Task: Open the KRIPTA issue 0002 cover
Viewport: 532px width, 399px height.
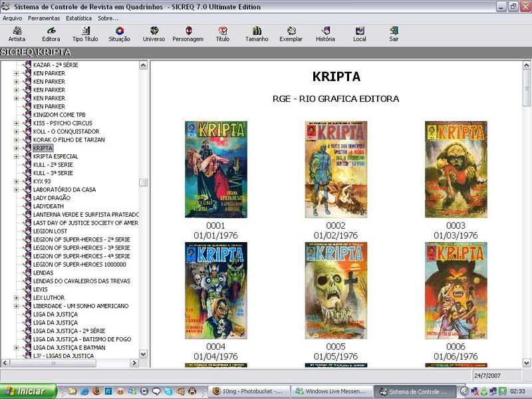Action: [x=336, y=170]
